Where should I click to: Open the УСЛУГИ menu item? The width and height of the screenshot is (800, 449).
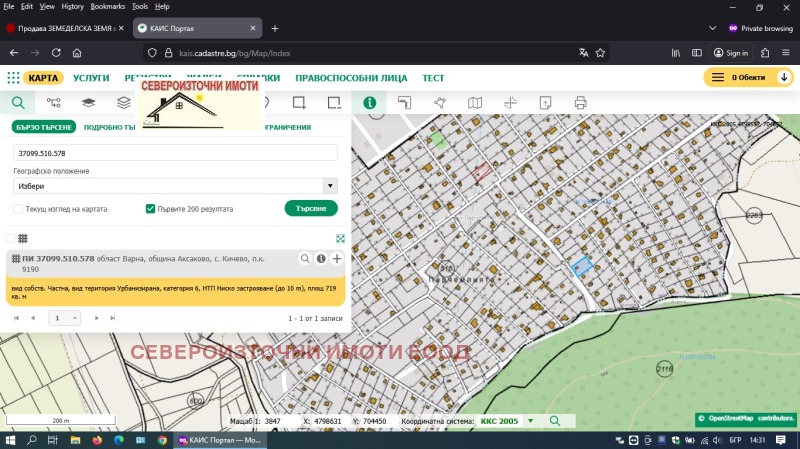(x=91, y=77)
